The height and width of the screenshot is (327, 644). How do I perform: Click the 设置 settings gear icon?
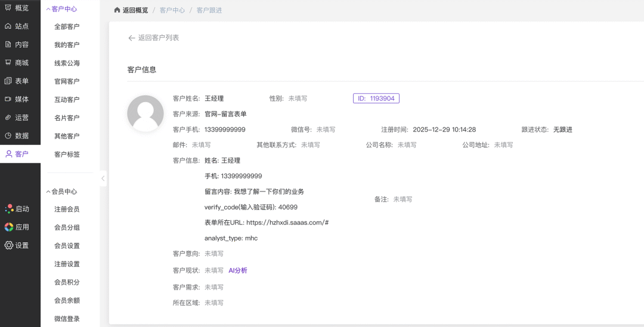(9, 245)
